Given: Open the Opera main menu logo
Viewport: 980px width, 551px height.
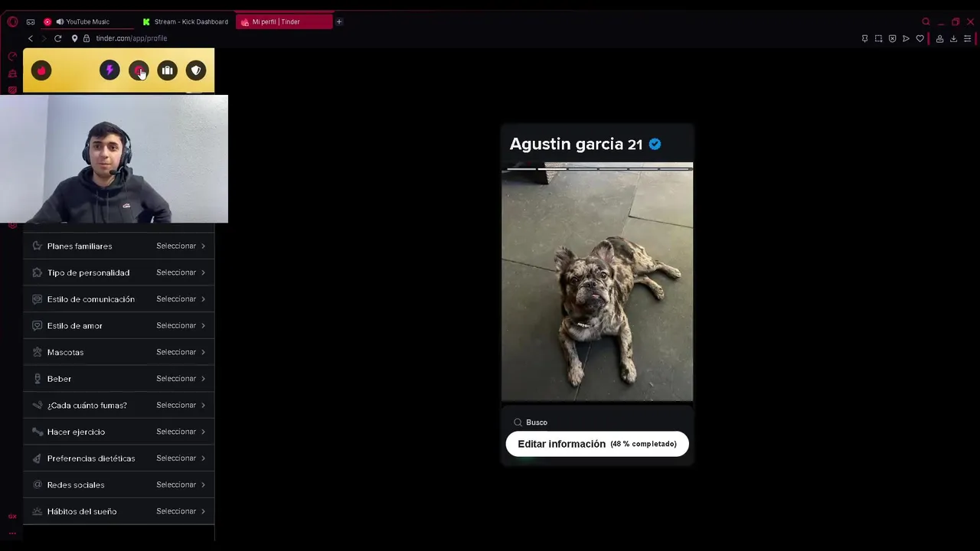Looking at the screenshot, I should click(x=12, y=21).
